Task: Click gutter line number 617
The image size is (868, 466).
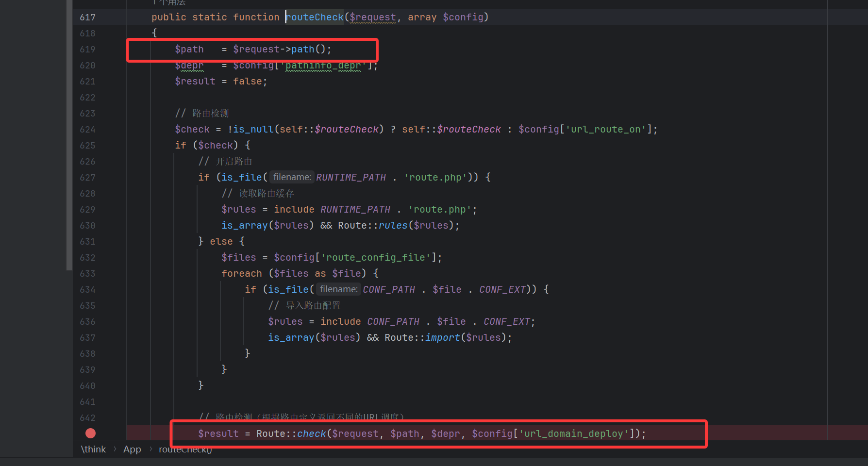Action: (x=87, y=17)
